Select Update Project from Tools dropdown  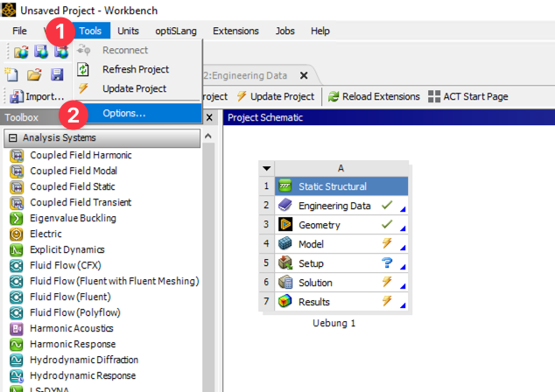point(134,88)
